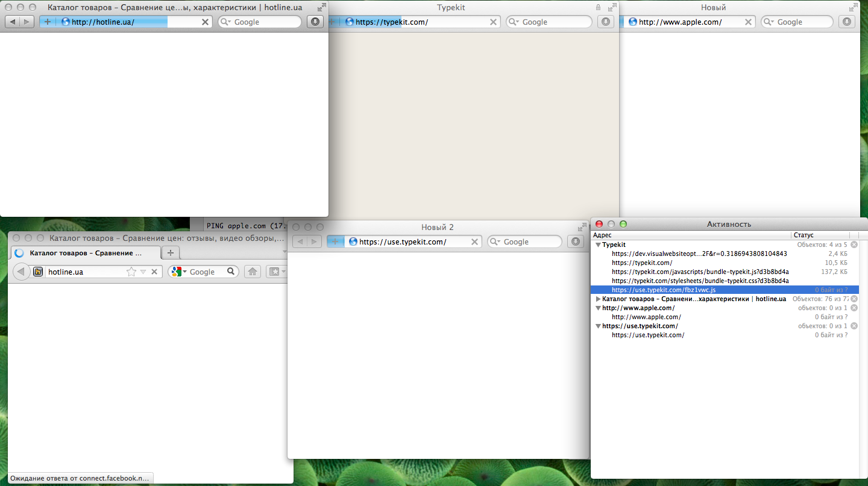Collapse the http://www.apple.com/ activity group
Screen dimensions: 868x486
pyautogui.click(x=598, y=308)
